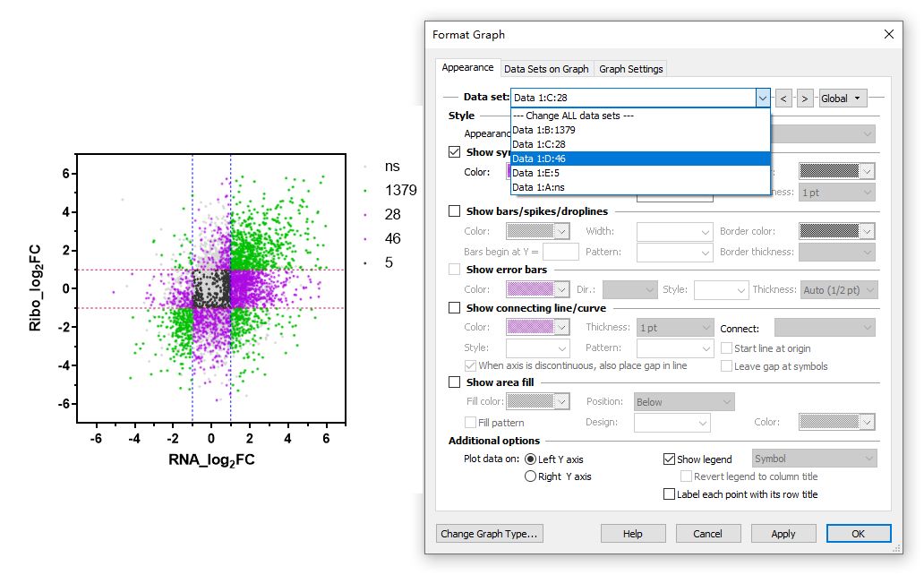Select Data 1:D:46 in dropdown list
This screenshot has height=575, width=924.
[640, 159]
